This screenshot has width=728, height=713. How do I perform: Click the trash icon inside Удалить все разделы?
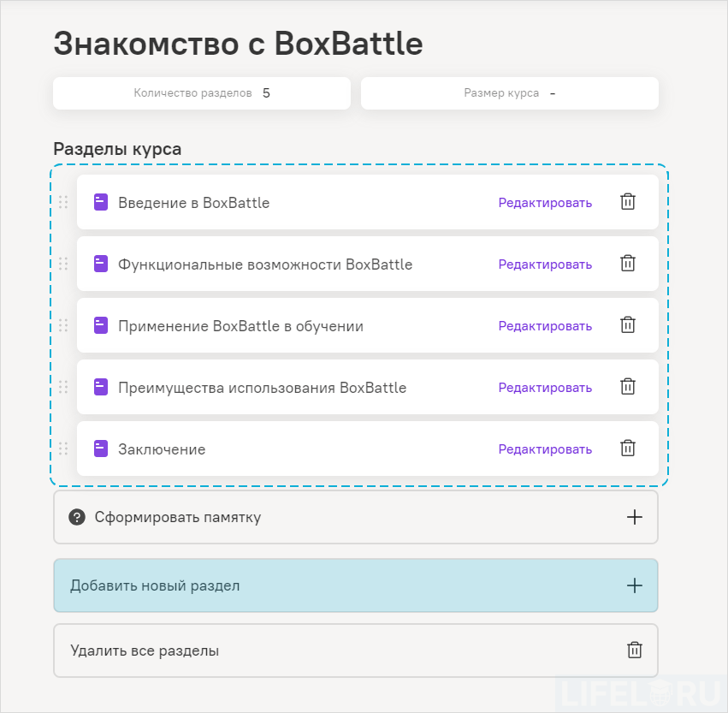(634, 650)
